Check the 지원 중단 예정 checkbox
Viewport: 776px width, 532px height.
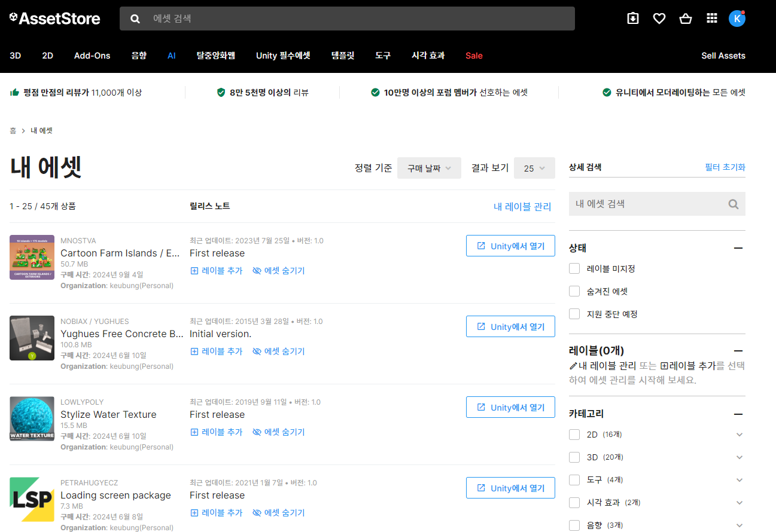pos(574,314)
